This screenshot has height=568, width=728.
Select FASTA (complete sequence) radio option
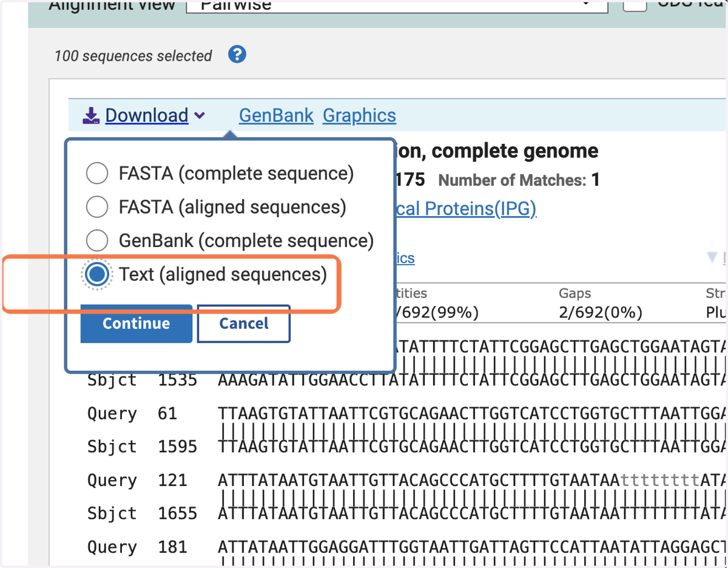(x=97, y=174)
